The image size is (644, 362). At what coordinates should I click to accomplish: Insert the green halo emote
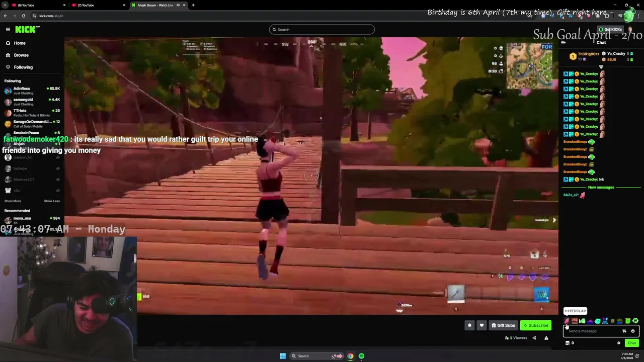click(x=628, y=321)
